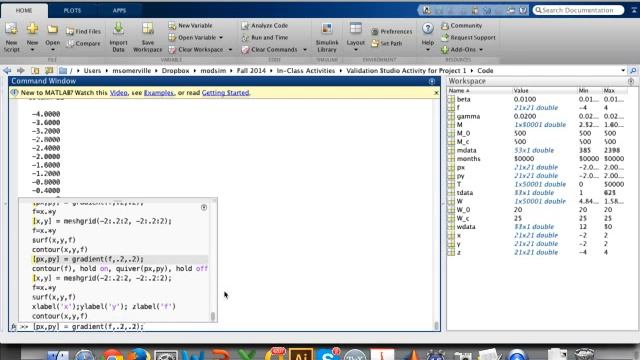Open the Community link
This screenshot has width=640, height=360.
462,25
